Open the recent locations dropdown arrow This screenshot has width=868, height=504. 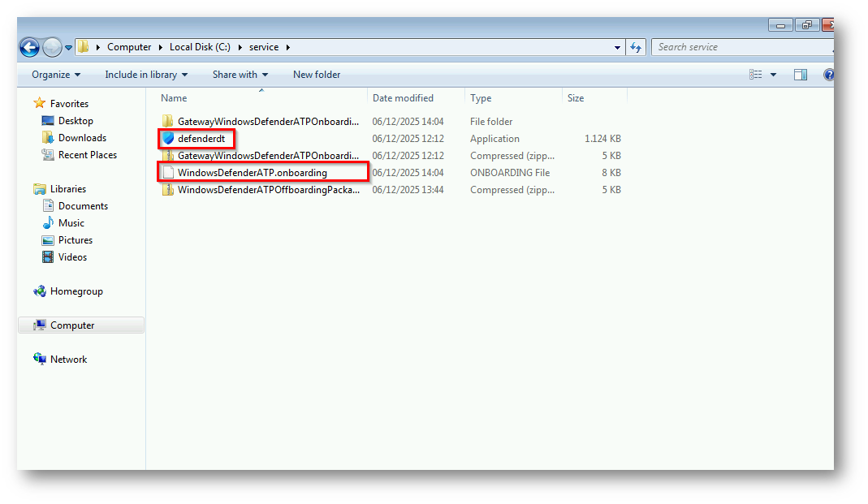(69, 48)
